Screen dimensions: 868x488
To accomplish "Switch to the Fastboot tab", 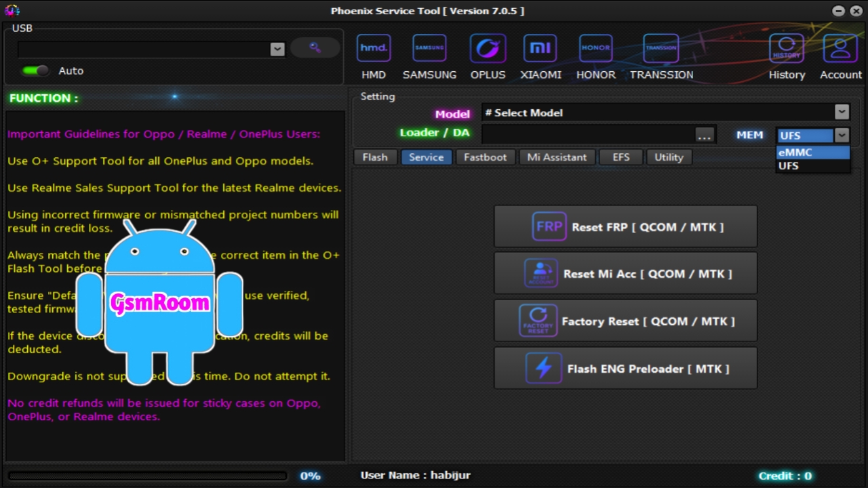I will tap(485, 157).
